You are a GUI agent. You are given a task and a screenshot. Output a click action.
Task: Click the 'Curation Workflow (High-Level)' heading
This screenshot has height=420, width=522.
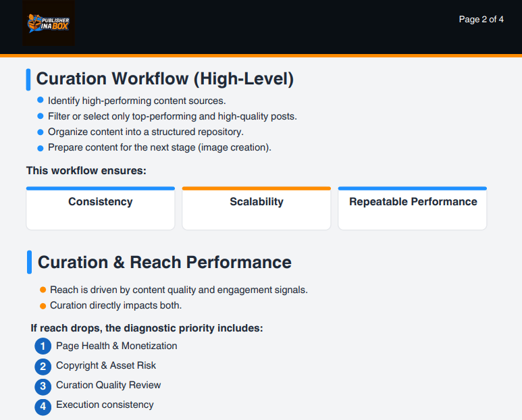pos(165,79)
